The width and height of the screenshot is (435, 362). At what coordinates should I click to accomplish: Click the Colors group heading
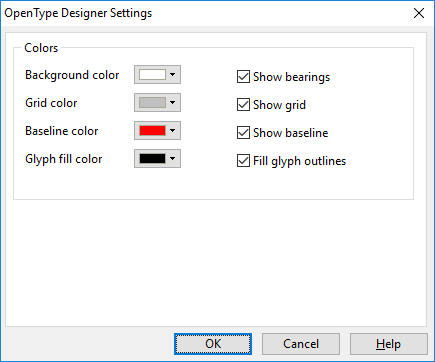[x=41, y=48]
